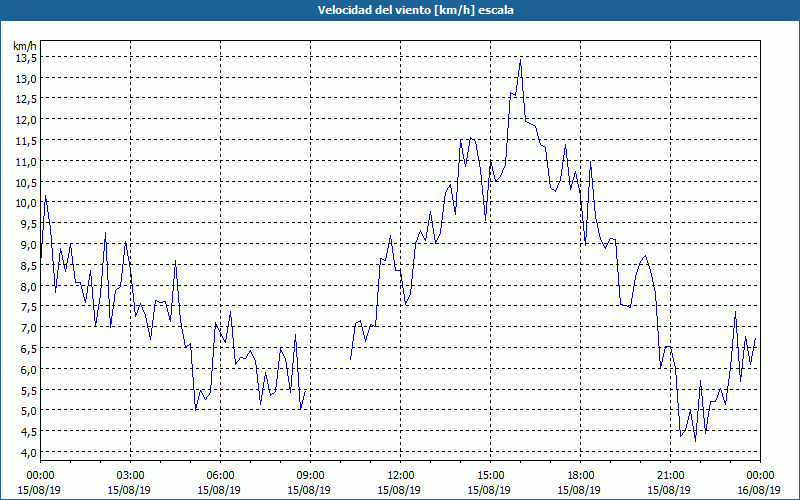The height and width of the screenshot is (500, 800).
Task: Click the chart title 'Velocidad del viento [km/h] escala'
Action: 415,10
